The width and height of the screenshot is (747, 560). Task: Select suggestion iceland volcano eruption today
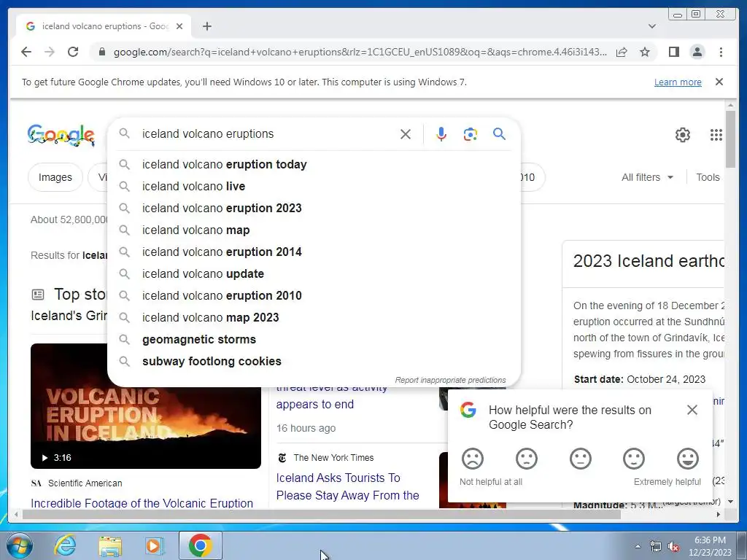(x=314, y=164)
